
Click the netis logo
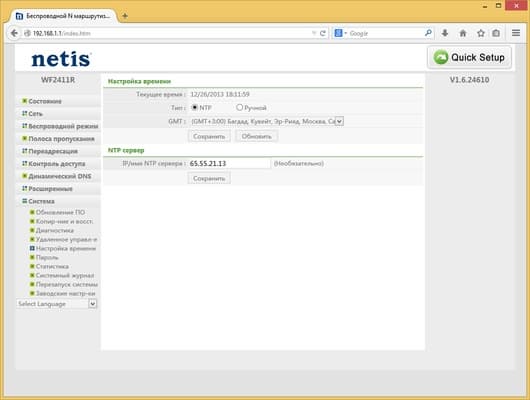pyautogui.click(x=61, y=59)
